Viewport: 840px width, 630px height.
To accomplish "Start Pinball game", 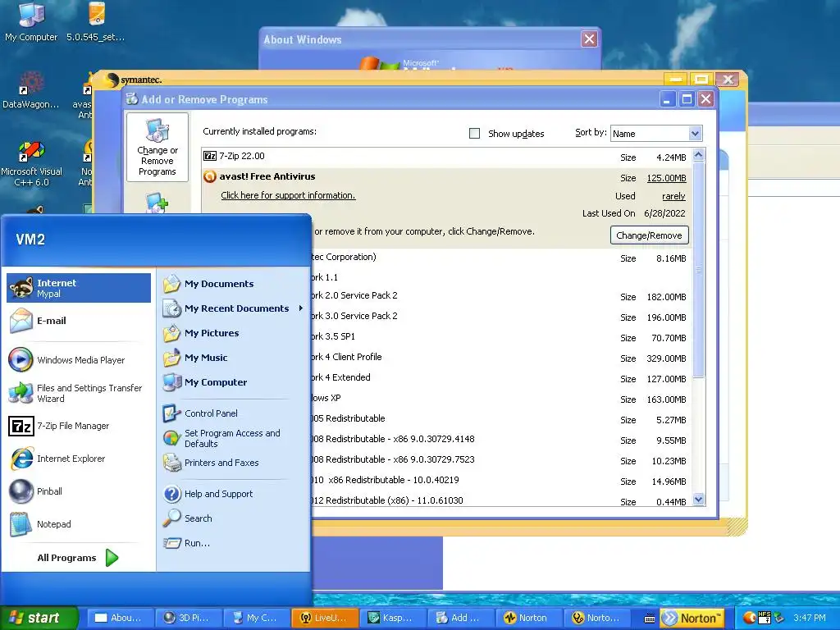I will point(79,491).
